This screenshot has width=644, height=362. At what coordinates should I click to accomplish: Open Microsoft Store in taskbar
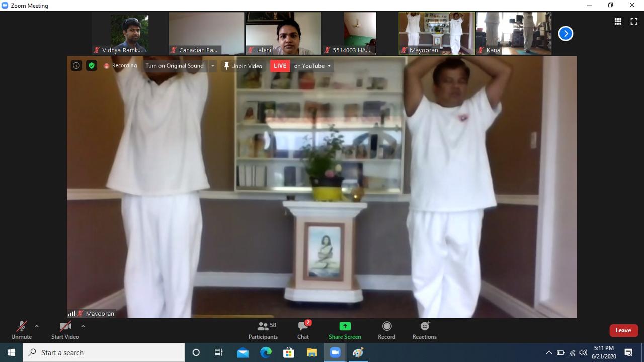click(289, 352)
